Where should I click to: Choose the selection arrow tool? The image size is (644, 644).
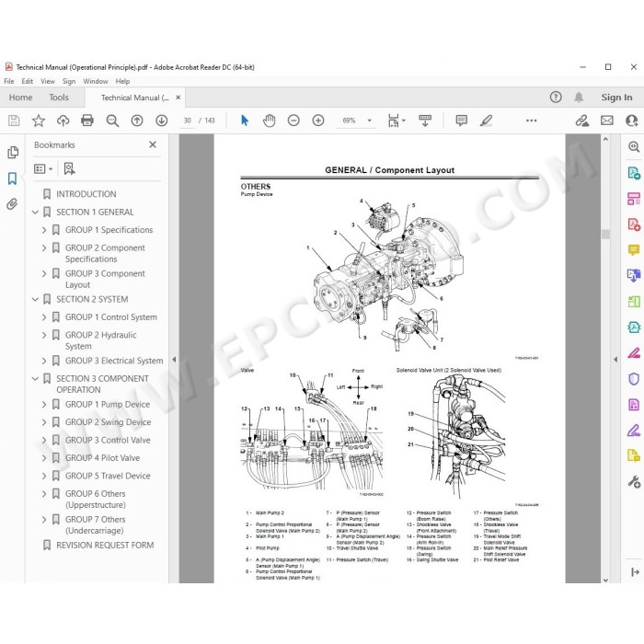click(x=245, y=121)
